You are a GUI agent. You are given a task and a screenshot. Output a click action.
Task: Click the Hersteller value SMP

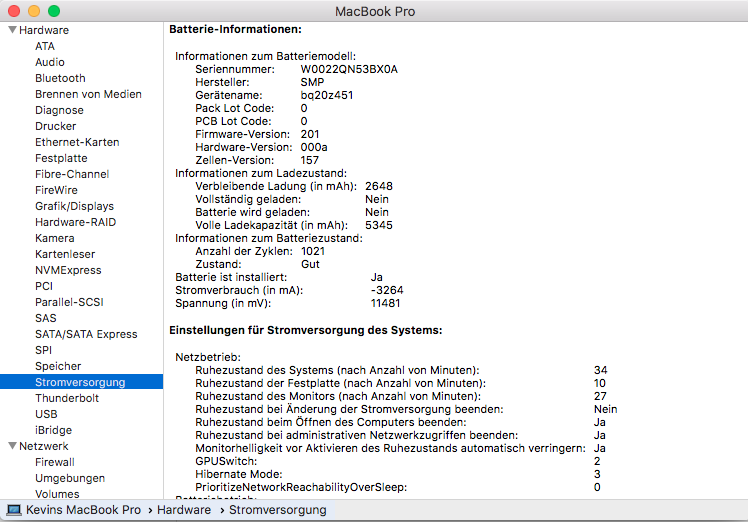coord(312,82)
